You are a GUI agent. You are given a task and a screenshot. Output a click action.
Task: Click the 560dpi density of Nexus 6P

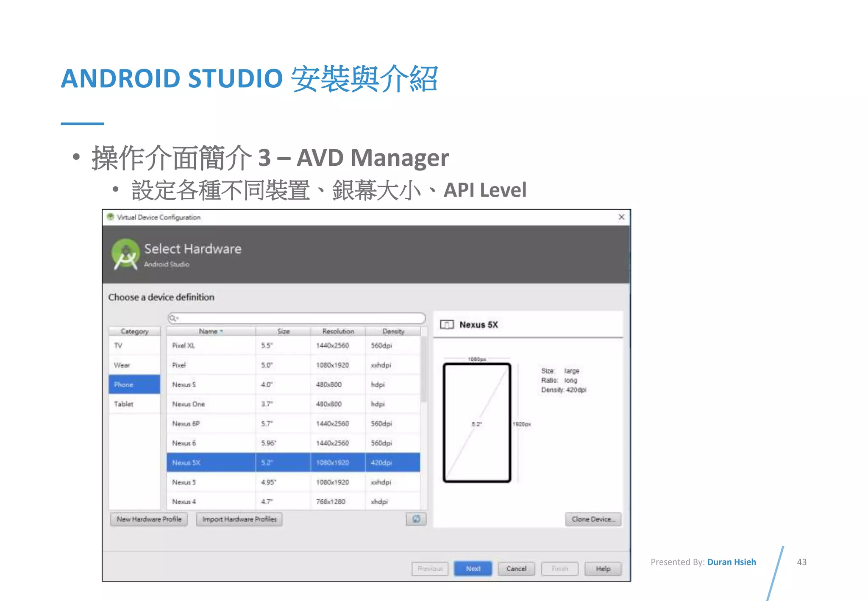pos(381,423)
